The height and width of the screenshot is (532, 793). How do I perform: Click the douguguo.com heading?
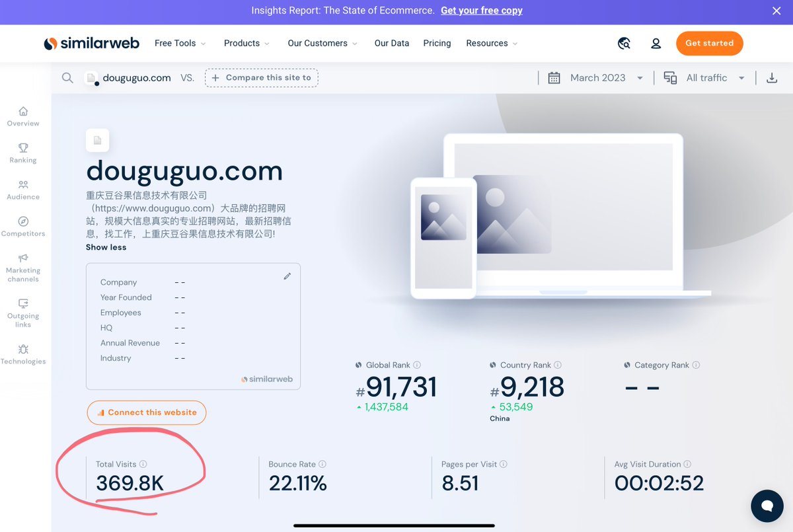184,171
